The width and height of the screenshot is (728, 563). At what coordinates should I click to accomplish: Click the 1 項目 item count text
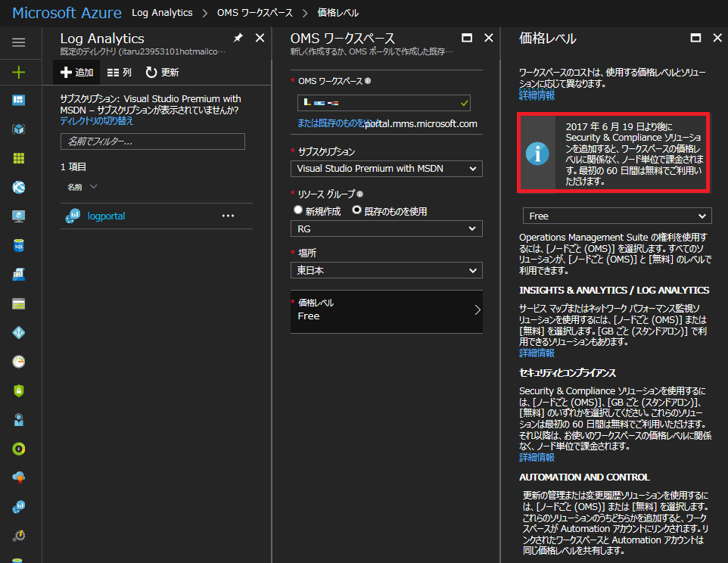(73, 166)
